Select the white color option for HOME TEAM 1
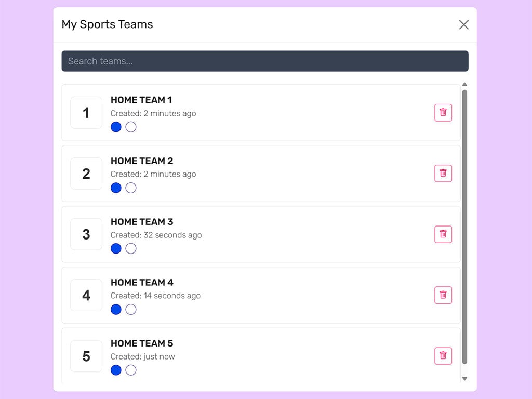 (130, 127)
